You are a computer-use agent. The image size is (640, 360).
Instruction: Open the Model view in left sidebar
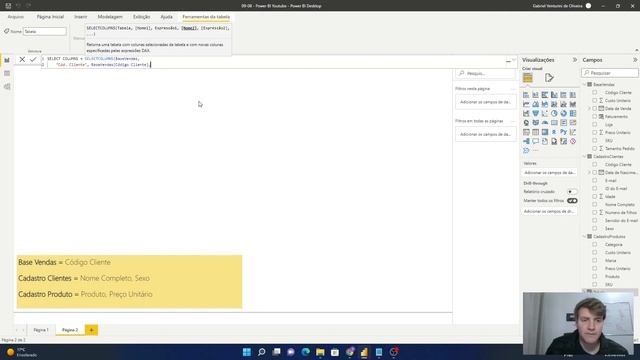coord(7,87)
